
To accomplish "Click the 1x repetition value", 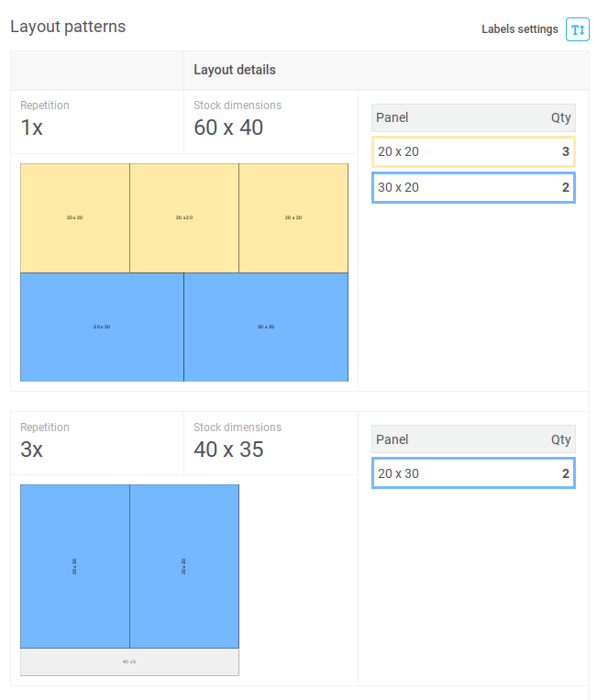I will [32, 128].
